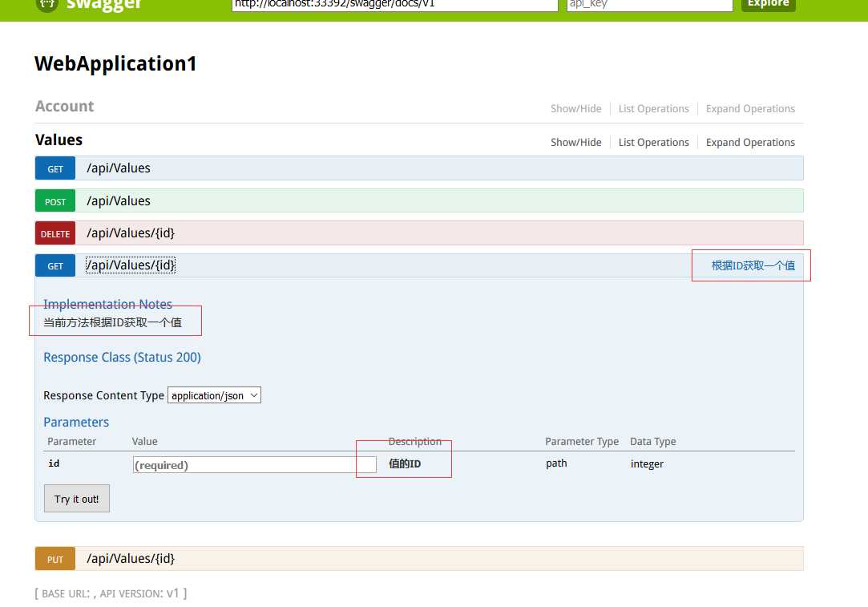The image size is (868, 607).
Task: Expand the PUT /api/Values/{id} path
Action: pos(131,558)
